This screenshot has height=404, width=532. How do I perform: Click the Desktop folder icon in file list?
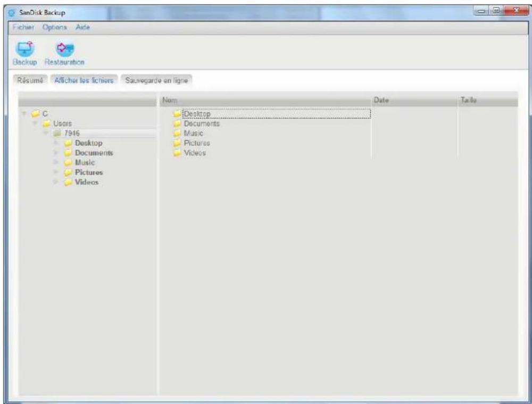(x=177, y=114)
